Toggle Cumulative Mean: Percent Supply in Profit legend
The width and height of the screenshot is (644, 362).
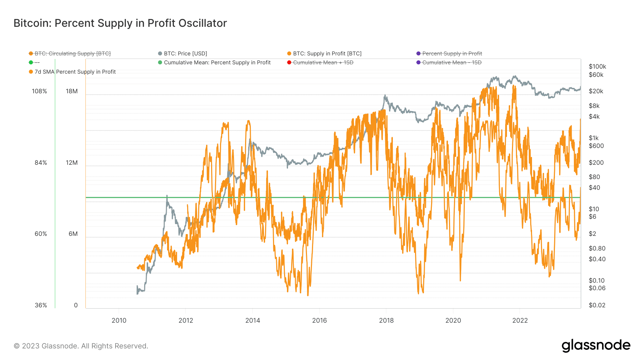(214, 63)
